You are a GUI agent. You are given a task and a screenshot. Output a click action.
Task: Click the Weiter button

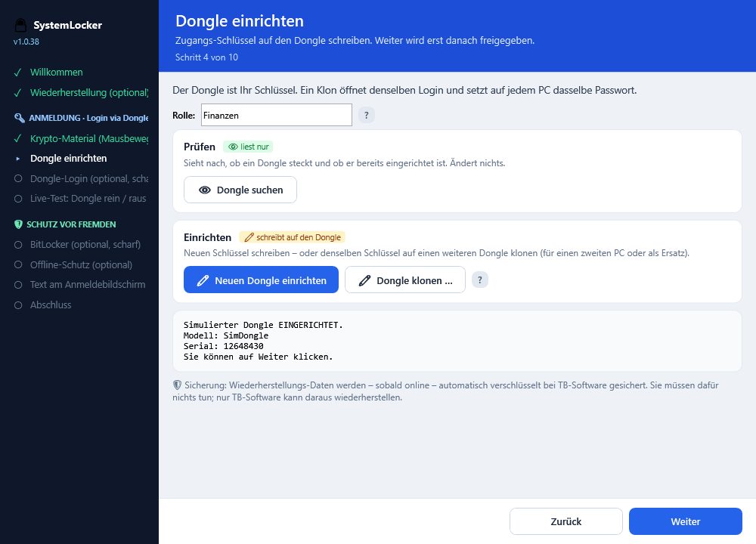[x=685, y=521]
